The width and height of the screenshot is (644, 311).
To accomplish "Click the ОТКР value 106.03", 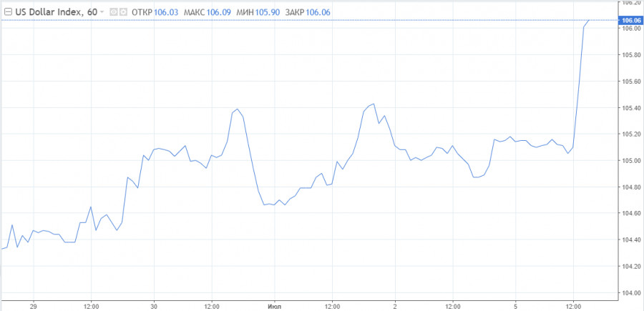I will (x=166, y=12).
